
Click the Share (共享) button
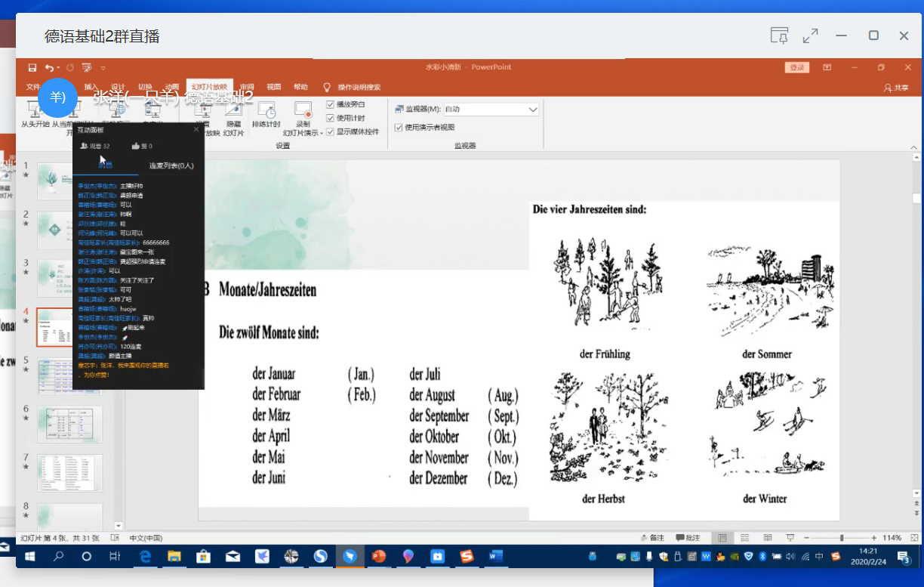896,88
